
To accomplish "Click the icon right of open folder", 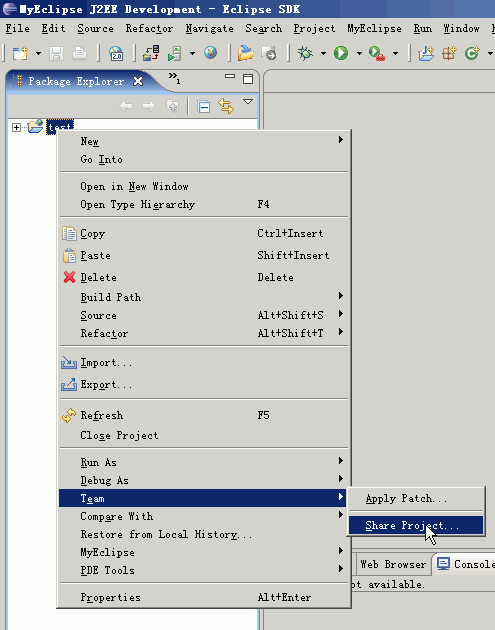I will coord(269,53).
